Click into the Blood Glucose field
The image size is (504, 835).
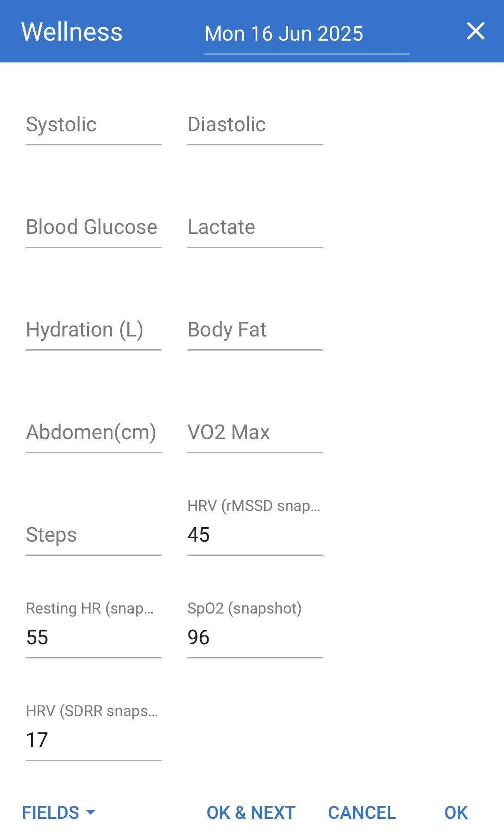[x=93, y=227]
